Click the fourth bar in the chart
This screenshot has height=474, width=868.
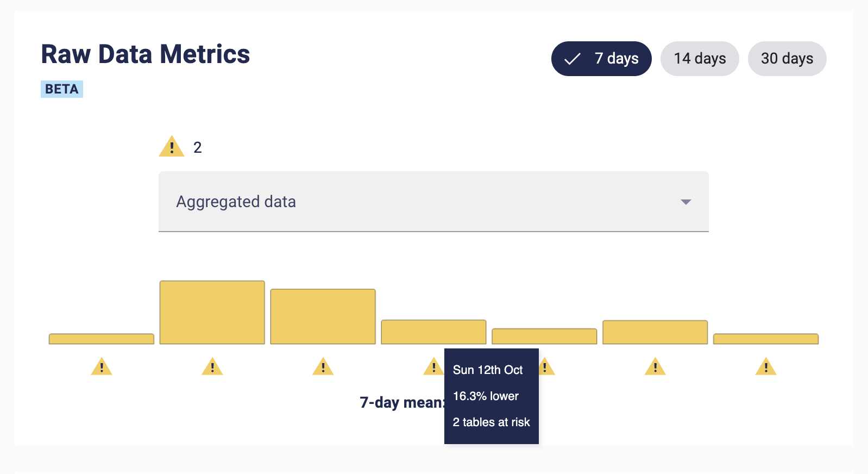click(x=433, y=332)
